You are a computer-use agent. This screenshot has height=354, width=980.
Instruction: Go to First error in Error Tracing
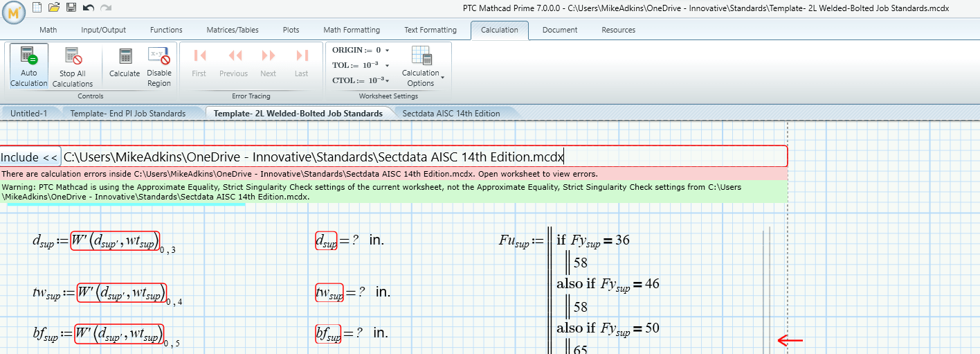(199, 62)
